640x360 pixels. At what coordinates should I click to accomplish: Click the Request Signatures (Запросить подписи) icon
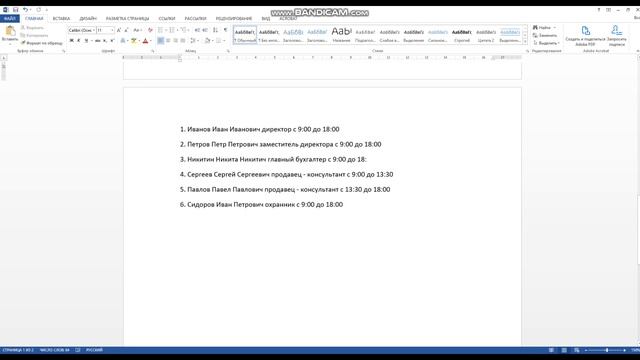tap(616, 31)
